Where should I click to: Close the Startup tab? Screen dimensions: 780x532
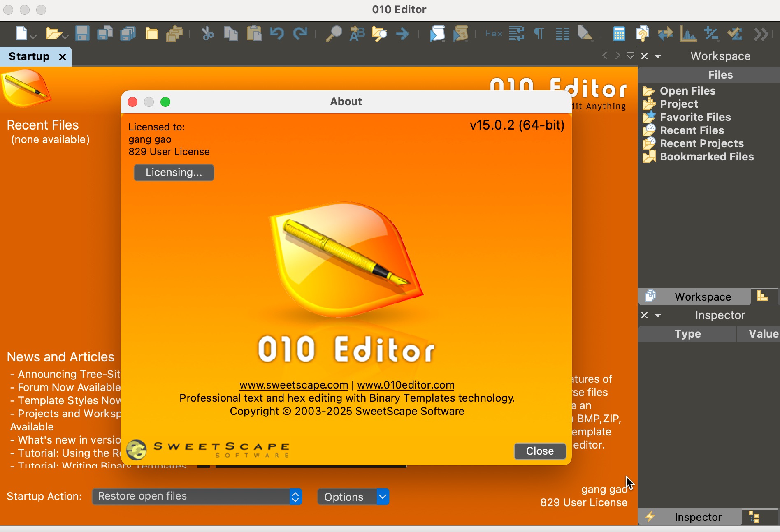[63, 57]
